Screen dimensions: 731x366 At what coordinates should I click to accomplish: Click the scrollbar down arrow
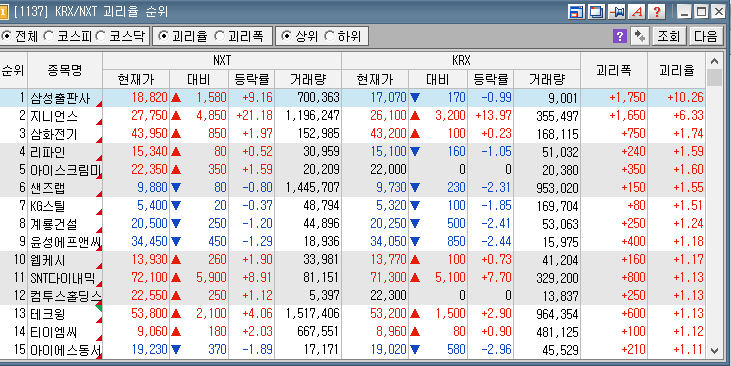point(714,351)
